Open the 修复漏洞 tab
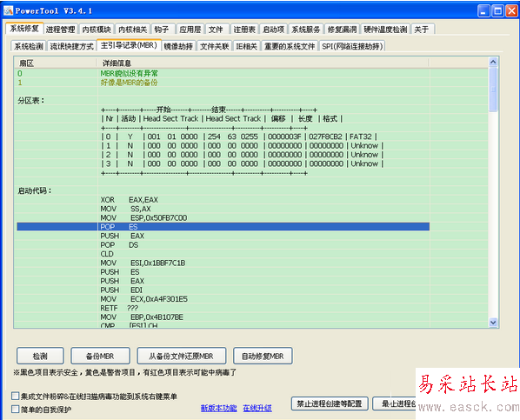The image size is (520, 420). tap(343, 30)
